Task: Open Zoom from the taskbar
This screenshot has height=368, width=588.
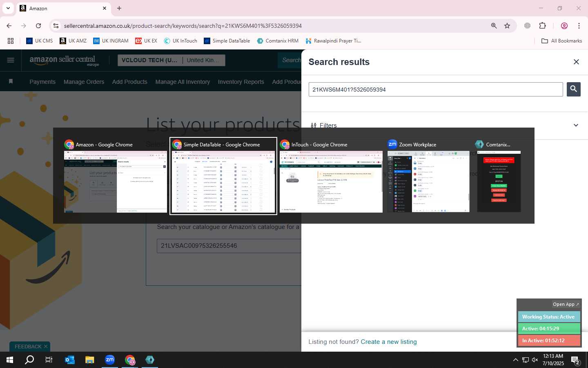Action: click(110, 360)
